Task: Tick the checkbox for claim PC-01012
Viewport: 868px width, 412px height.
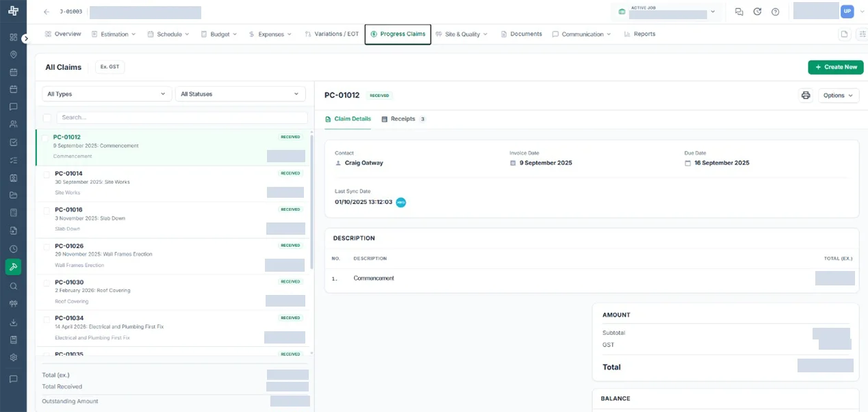Action: point(45,138)
